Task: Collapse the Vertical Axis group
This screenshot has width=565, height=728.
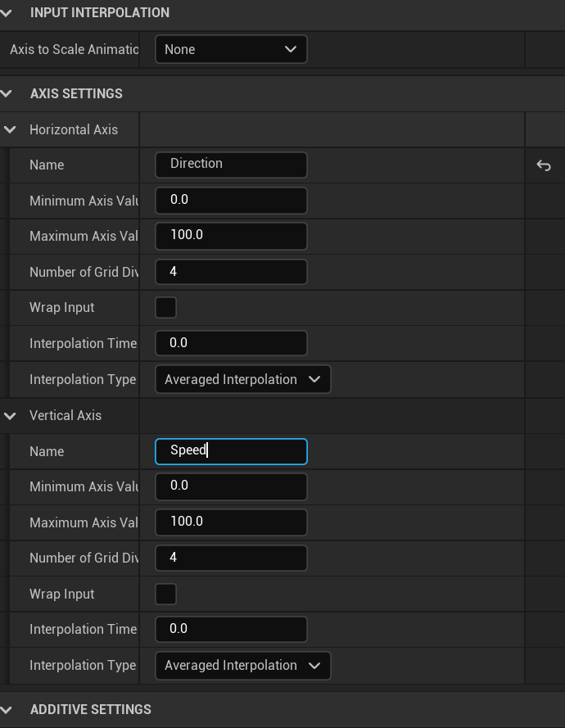Action: coord(11,415)
